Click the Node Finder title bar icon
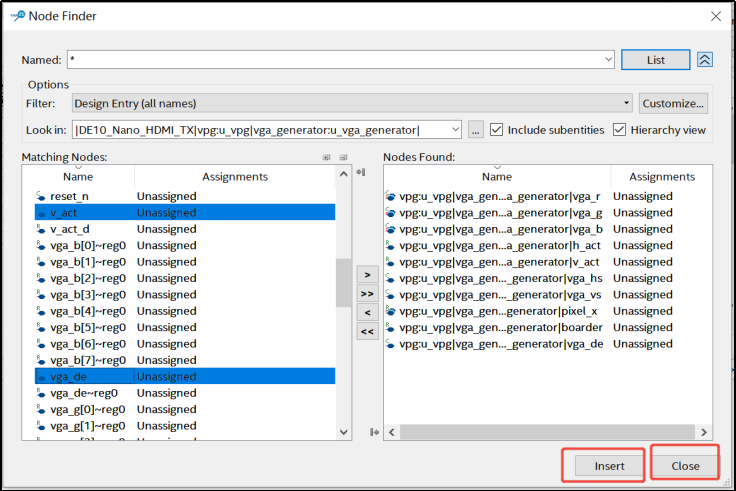736x491 pixels. (17, 15)
